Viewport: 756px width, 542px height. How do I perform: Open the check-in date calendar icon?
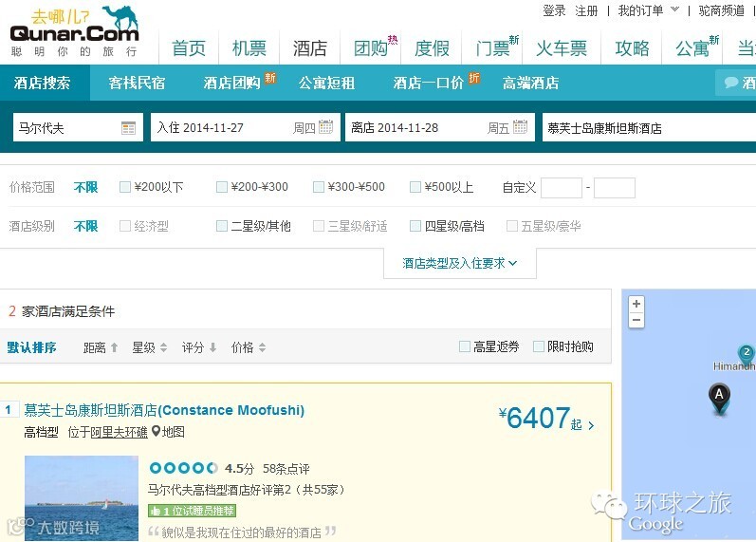pyautogui.click(x=326, y=127)
